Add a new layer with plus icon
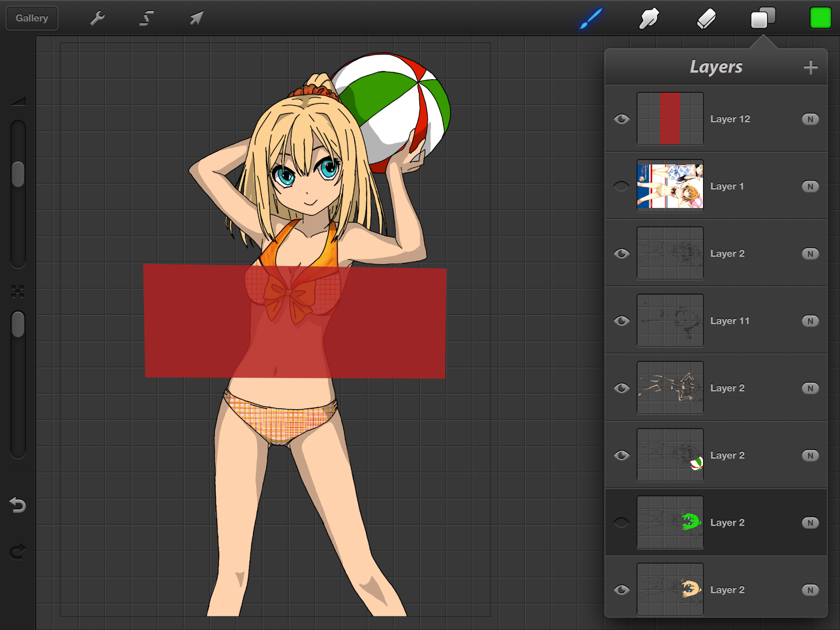The height and width of the screenshot is (630, 840). [811, 67]
